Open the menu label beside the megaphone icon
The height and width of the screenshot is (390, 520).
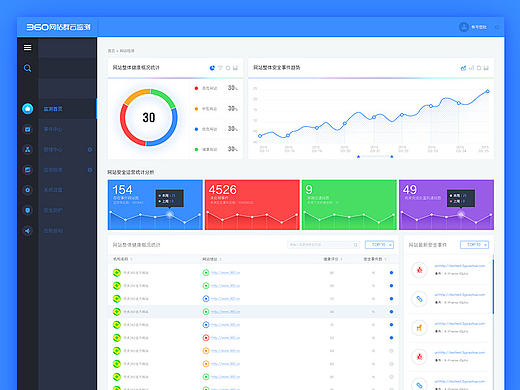53,231
